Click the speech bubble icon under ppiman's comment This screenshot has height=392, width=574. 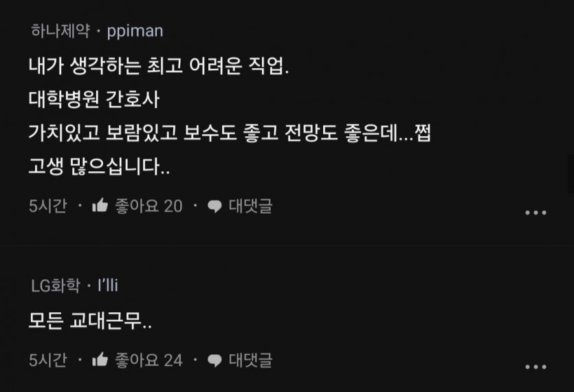(214, 206)
